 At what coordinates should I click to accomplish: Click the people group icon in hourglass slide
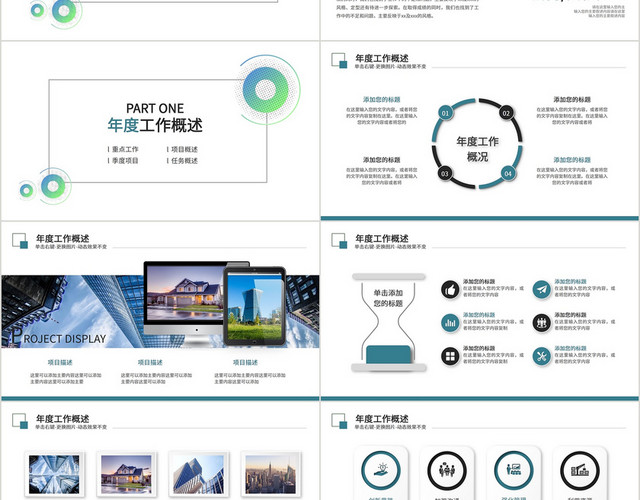click(542, 323)
